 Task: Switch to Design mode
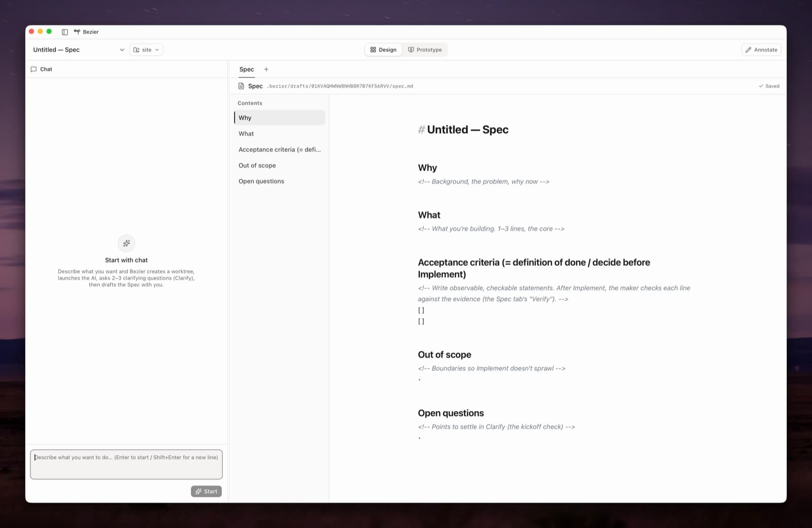point(383,50)
